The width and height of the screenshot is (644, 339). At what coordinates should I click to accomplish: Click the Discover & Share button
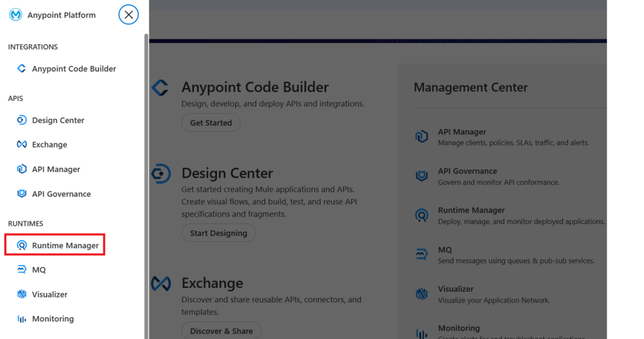click(x=221, y=331)
